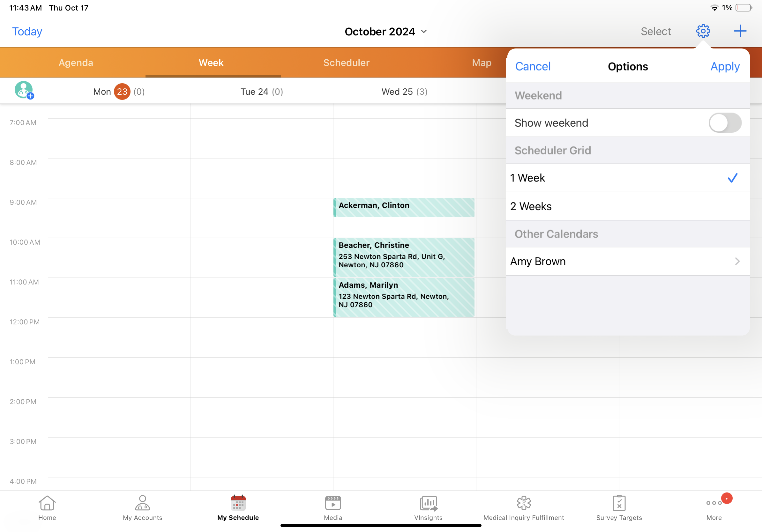The image size is (762, 532).
Task: Switch to the Agenda tab
Action: 76,63
